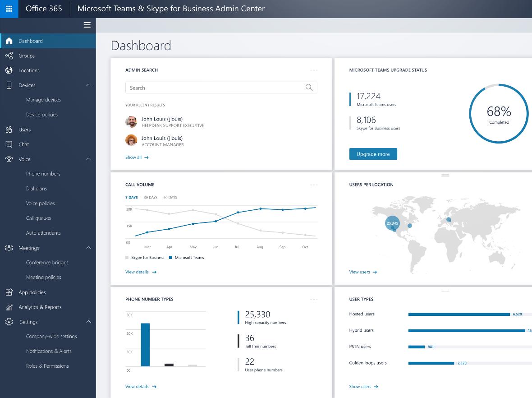This screenshot has height=398, width=532.
Task: Click the Users icon in sidebar
Action: 9,130
